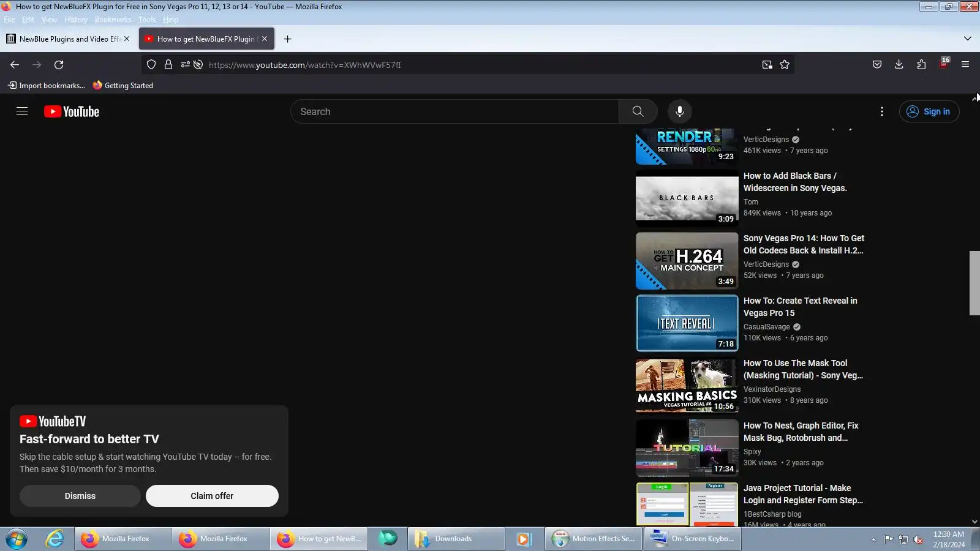980x551 pixels.
Task: List all tabs with the dropdown arrow
Action: point(968,39)
